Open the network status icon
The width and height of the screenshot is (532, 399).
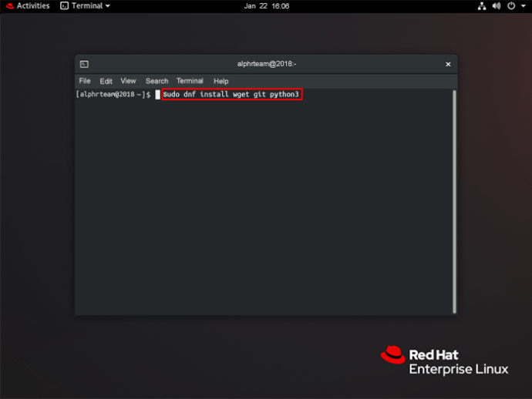pos(482,6)
